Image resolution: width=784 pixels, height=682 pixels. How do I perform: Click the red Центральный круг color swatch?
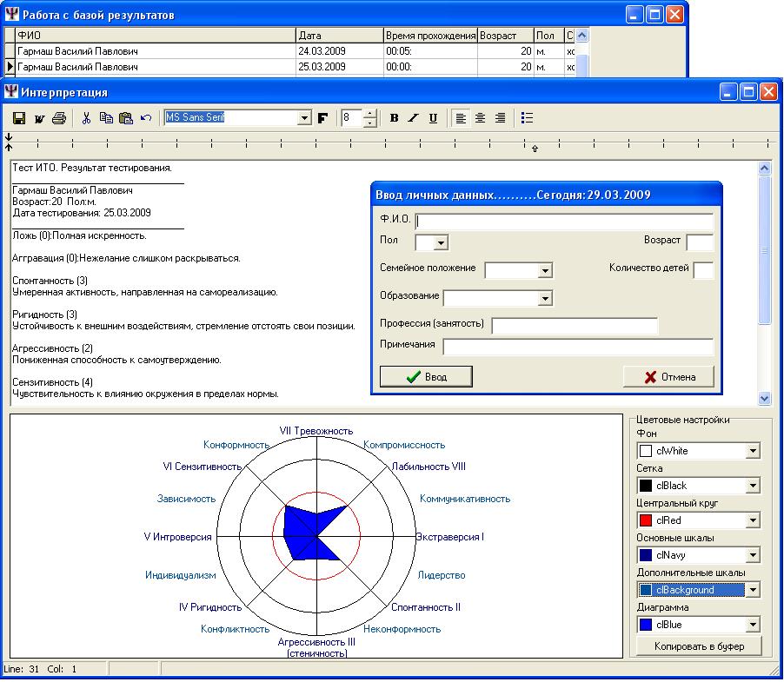[x=646, y=520]
